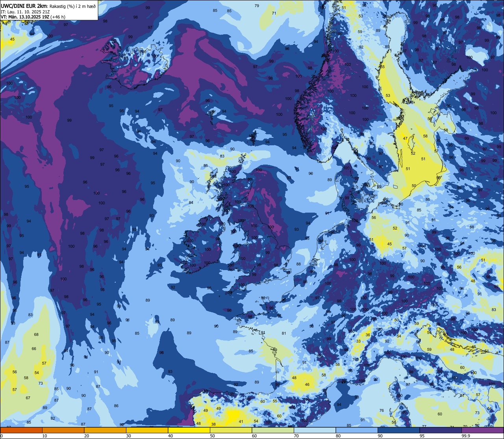Image resolution: width=504 pixels, height=439 pixels.
Task: Click the orange 10–20 legend swatch
Action: [x=63, y=430]
